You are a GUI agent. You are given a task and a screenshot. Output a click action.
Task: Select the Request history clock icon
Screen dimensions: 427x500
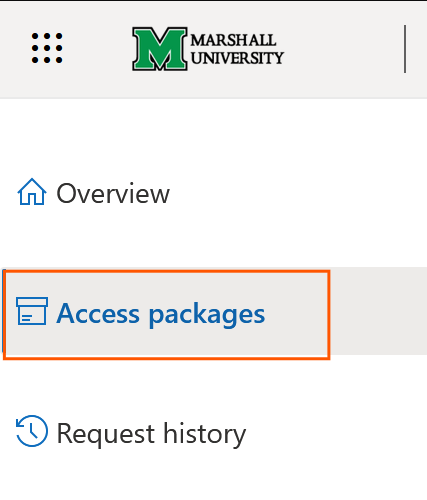(32, 431)
